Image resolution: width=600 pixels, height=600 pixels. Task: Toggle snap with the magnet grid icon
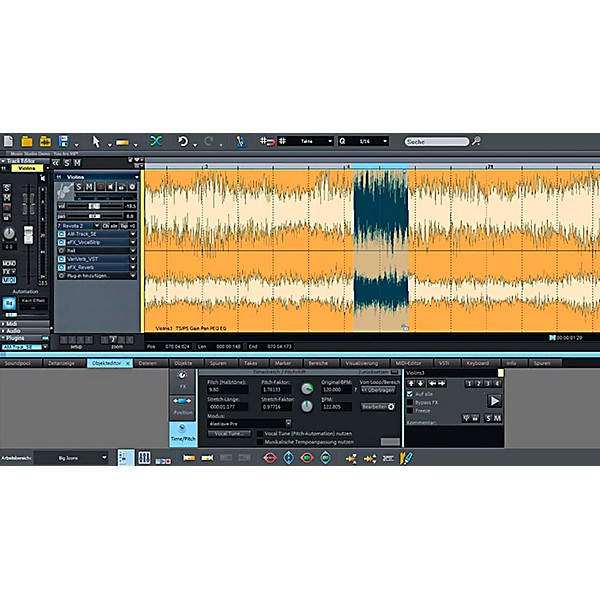(x=267, y=141)
